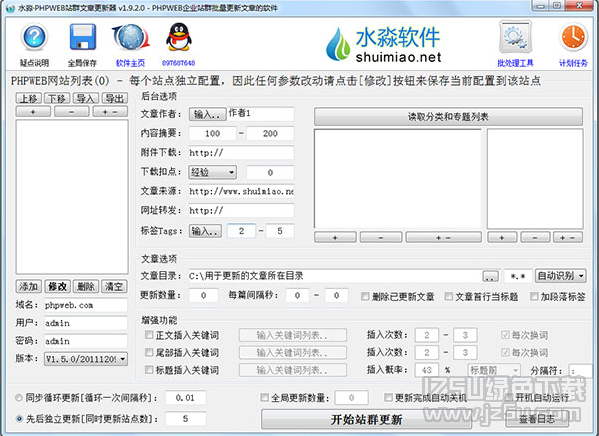The width and height of the screenshot is (599, 436).
Task: Check 标题插入关键词 option
Action: coord(149,370)
